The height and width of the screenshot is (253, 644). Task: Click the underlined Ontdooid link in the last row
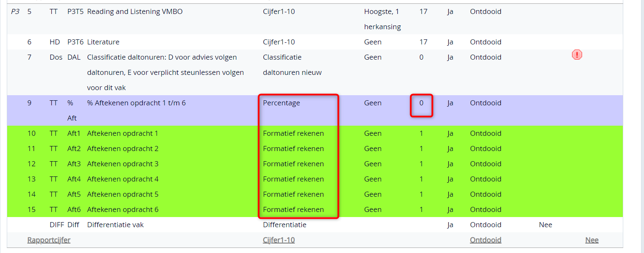[486, 240]
